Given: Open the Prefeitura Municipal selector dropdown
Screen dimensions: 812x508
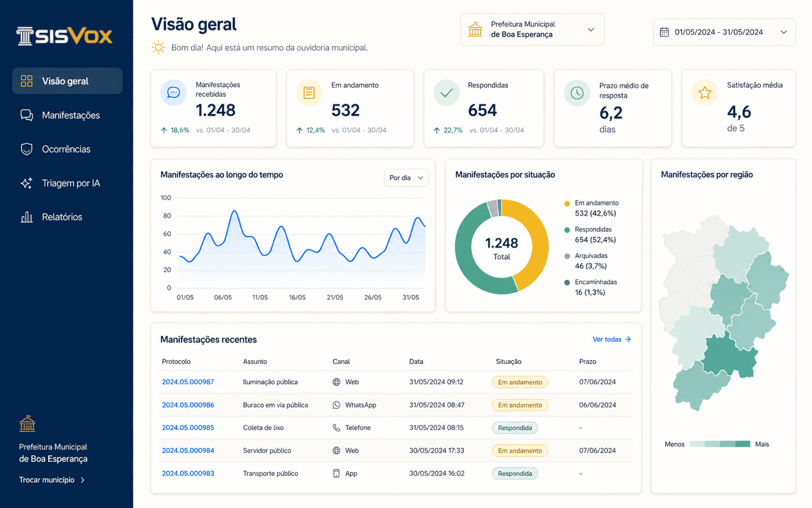Looking at the screenshot, I should point(532,29).
